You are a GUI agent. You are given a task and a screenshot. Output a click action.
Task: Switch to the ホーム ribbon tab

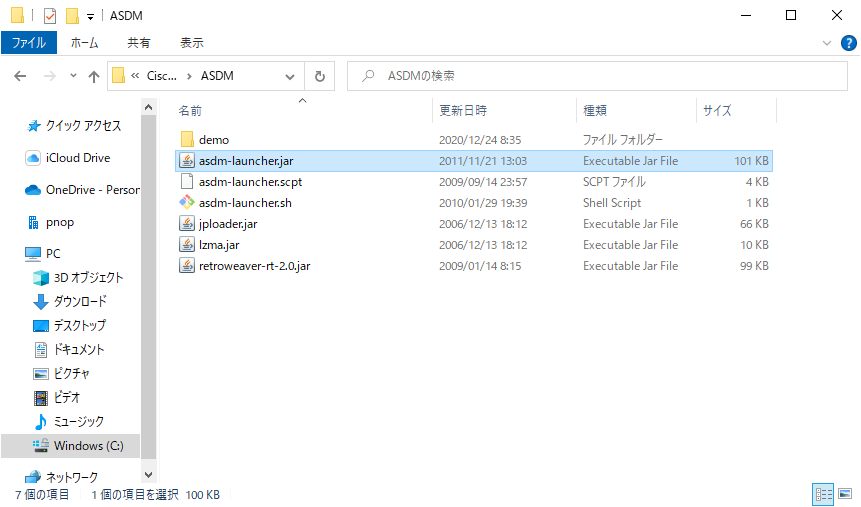[x=84, y=43]
